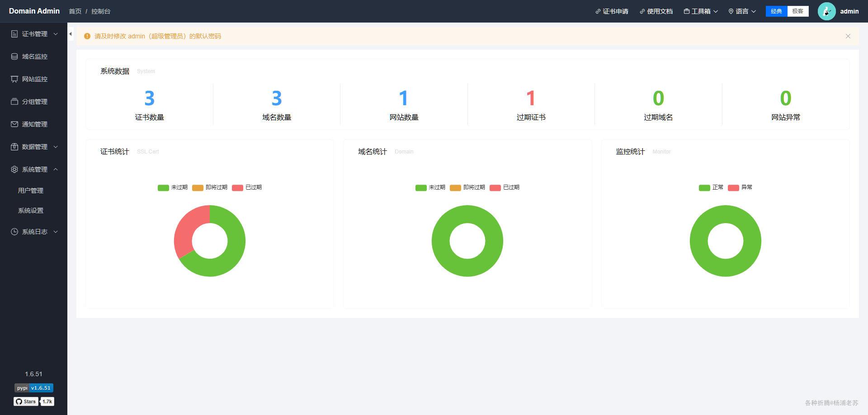Collapse the sidebar with the arrow handle

(x=71, y=34)
